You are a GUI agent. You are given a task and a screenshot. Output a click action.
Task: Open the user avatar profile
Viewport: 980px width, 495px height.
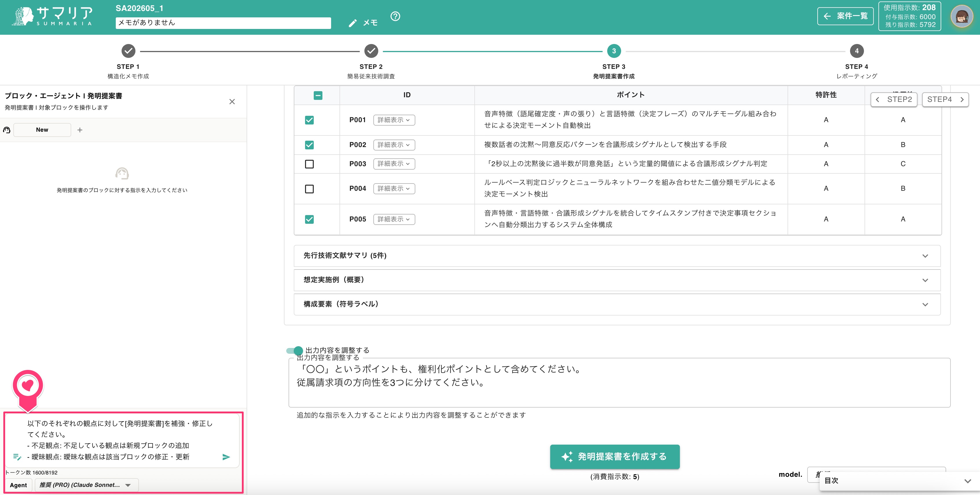click(962, 16)
